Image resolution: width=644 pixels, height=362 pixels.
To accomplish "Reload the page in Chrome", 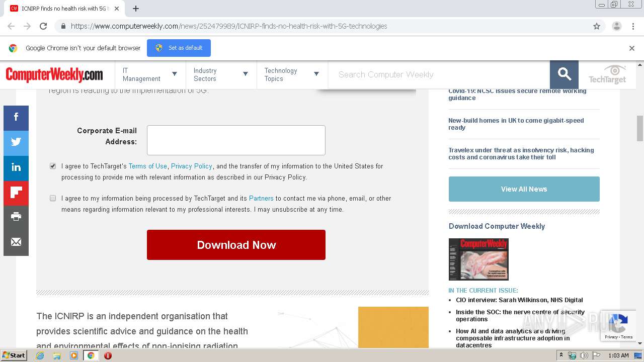I will [43, 26].
